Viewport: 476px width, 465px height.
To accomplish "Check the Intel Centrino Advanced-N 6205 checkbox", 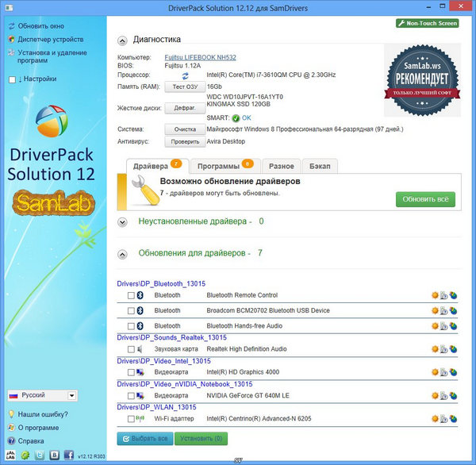I will coord(131,419).
